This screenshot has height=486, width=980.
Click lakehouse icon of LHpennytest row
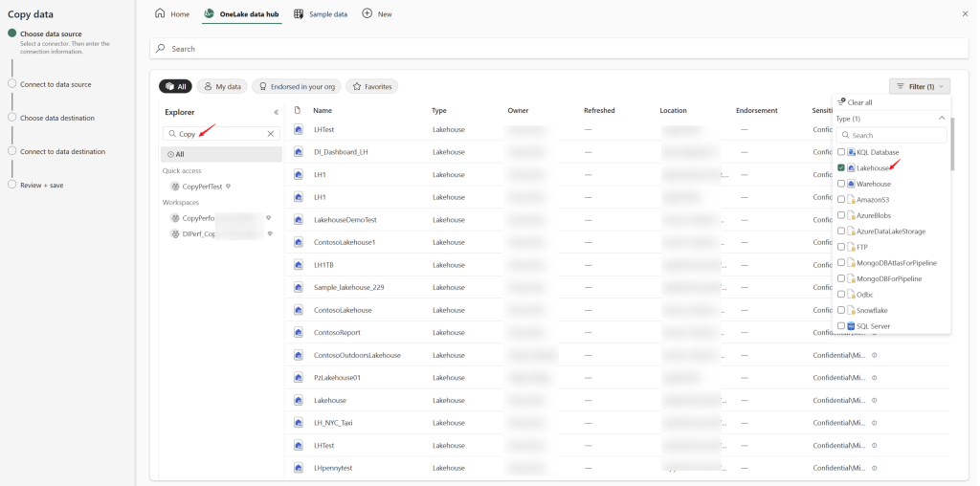(299, 468)
